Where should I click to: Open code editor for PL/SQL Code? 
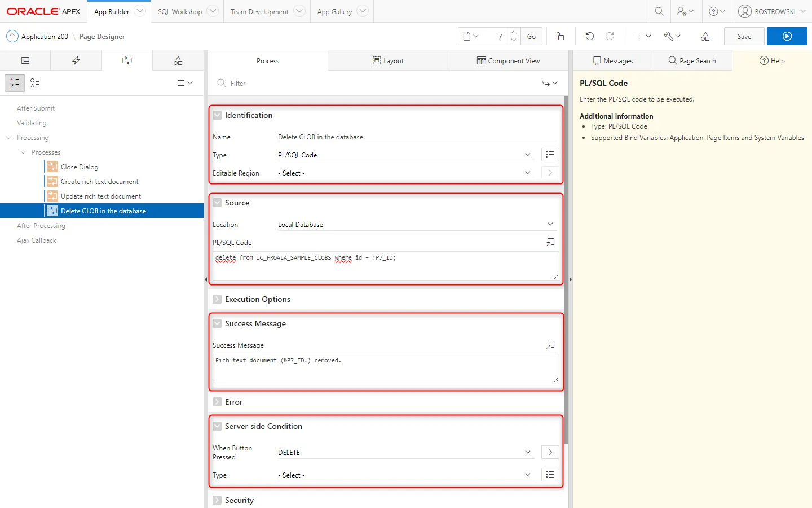click(550, 242)
